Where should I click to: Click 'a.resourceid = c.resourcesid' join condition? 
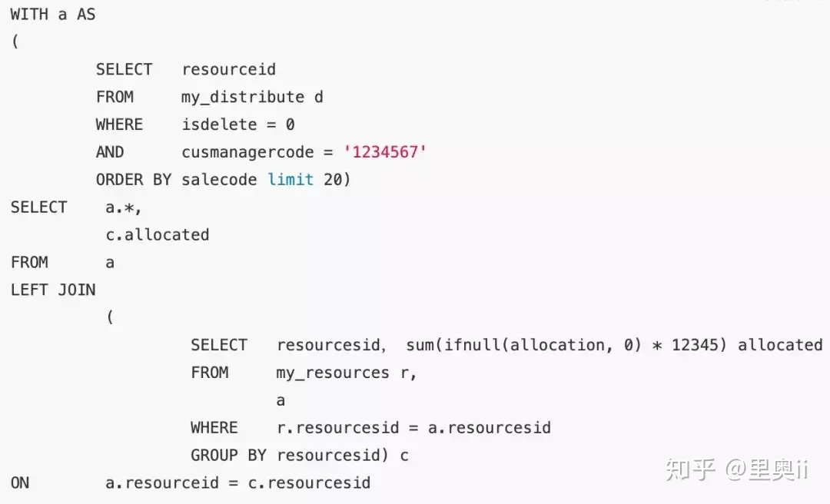pos(237,482)
